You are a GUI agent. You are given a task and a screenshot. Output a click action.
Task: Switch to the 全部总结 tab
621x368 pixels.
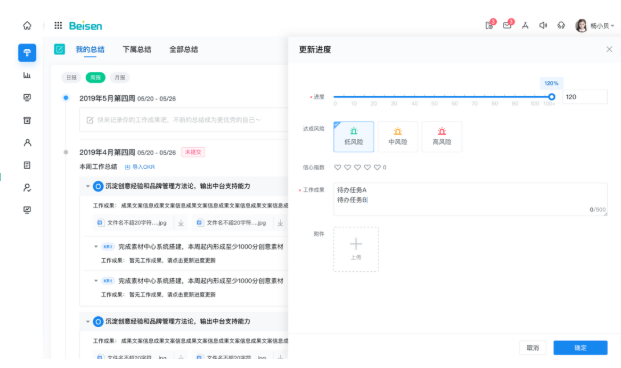183,50
